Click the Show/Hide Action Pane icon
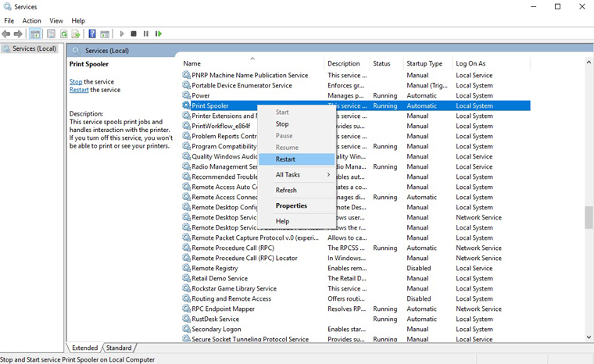The width and height of the screenshot is (594, 364). 105,34
